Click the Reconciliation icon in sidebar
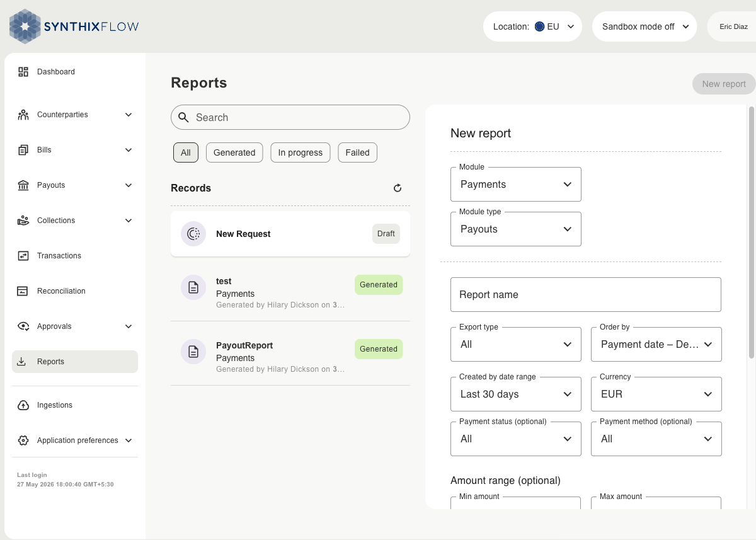Image resolution: width=756 pixels, height=540 pixels. 23,291
